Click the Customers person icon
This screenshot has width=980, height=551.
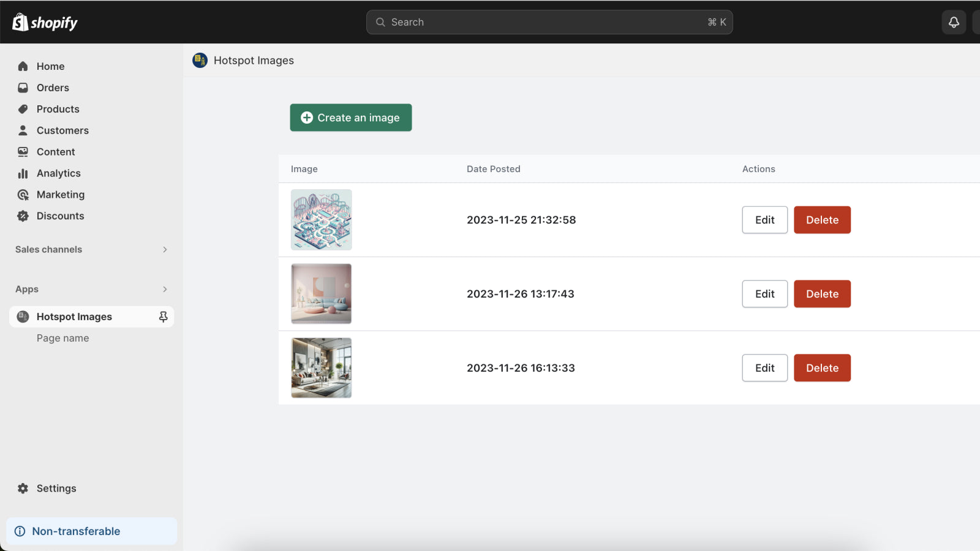coord(23,130)
